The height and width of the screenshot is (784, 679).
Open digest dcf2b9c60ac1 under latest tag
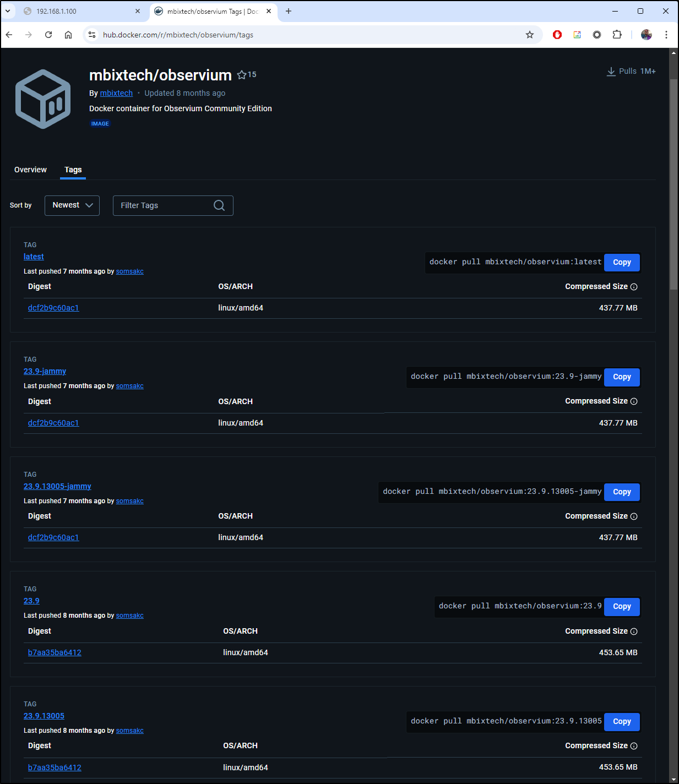(x=53, y=308)
